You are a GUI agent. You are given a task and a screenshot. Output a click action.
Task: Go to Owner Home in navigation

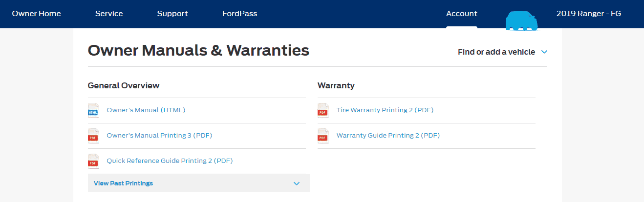tap(37, 14)
